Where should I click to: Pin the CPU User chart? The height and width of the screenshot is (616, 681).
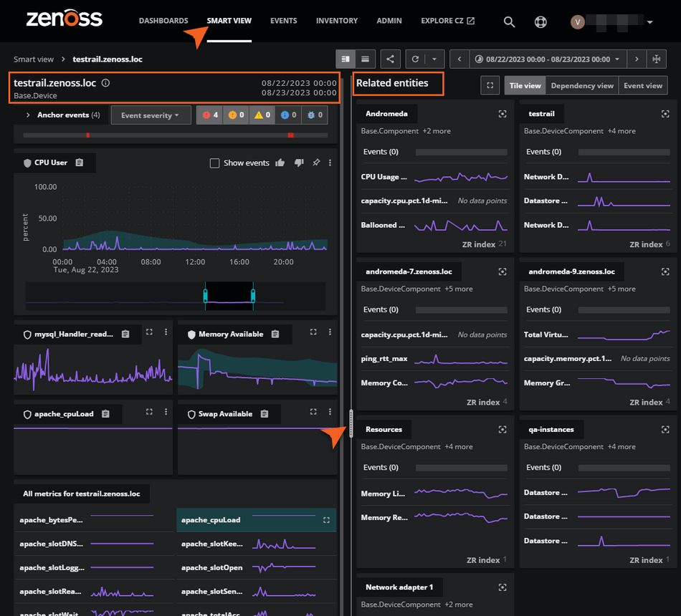[x=316, y=163]
